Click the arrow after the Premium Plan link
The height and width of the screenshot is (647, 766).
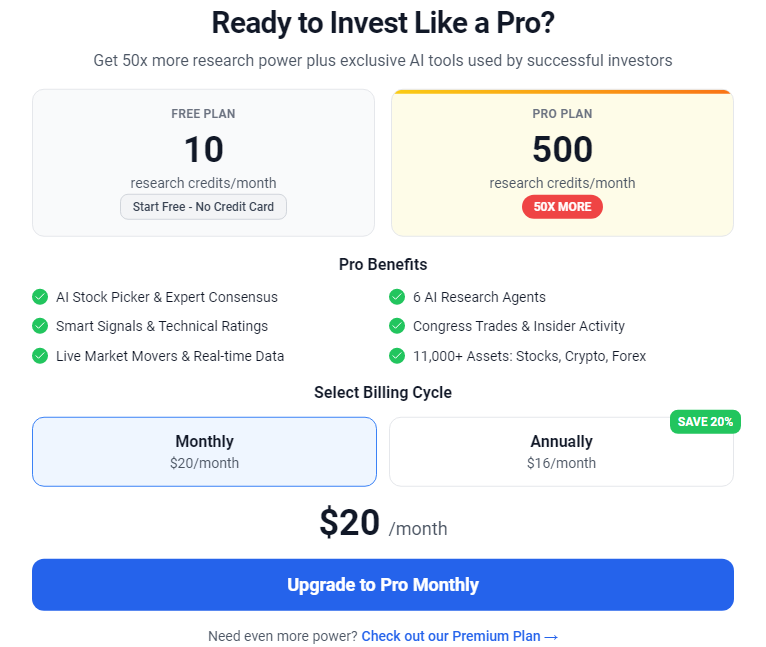pos(551,637)
